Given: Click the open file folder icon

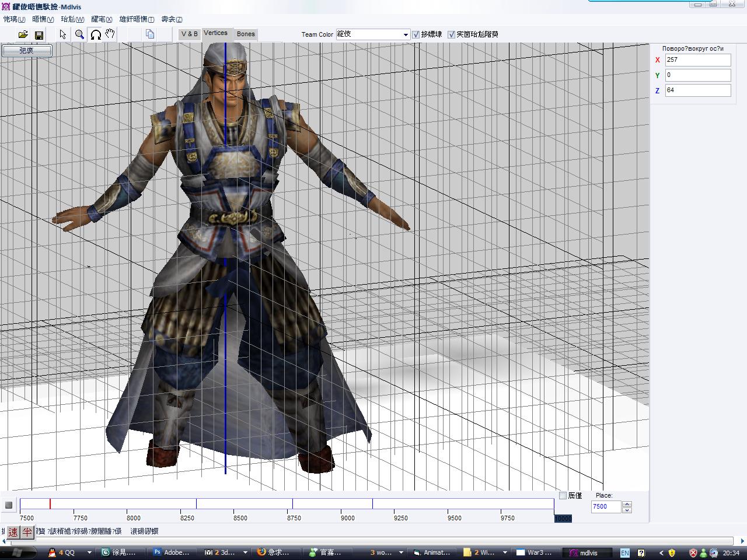Looking at the screenshot, I should [23, 35].
